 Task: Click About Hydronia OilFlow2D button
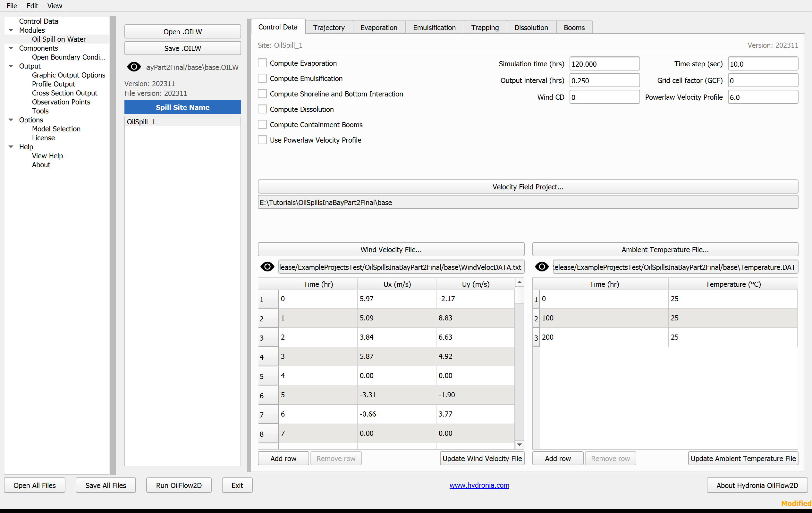click(x=757, y=485)
